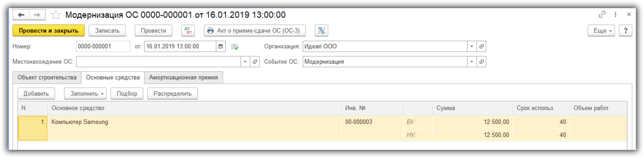The image size is (644, 158).
Task: Click the Основное средство column header
Action: (194, 108)
